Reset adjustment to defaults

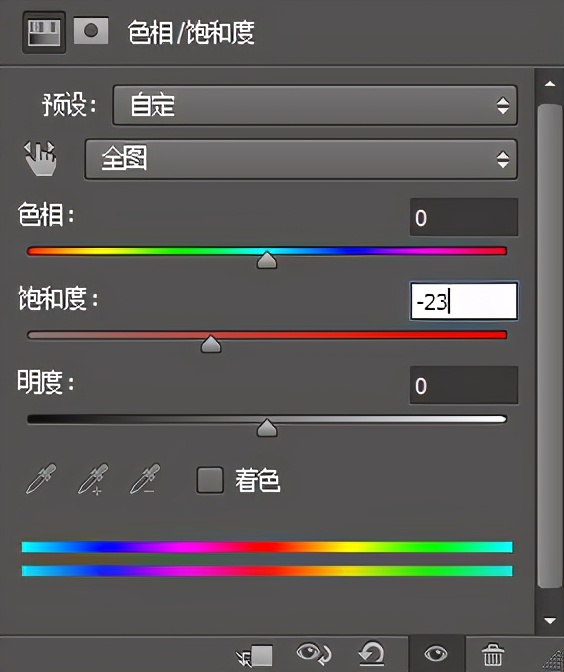click(372, 654)
